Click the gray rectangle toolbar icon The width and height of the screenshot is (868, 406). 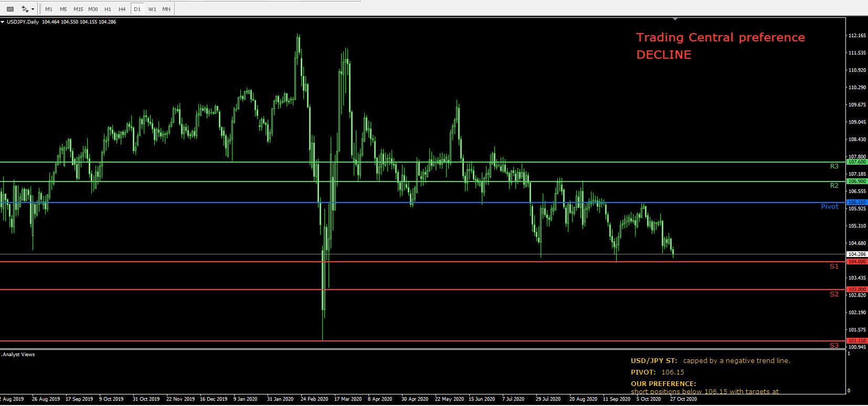(10, 9)
